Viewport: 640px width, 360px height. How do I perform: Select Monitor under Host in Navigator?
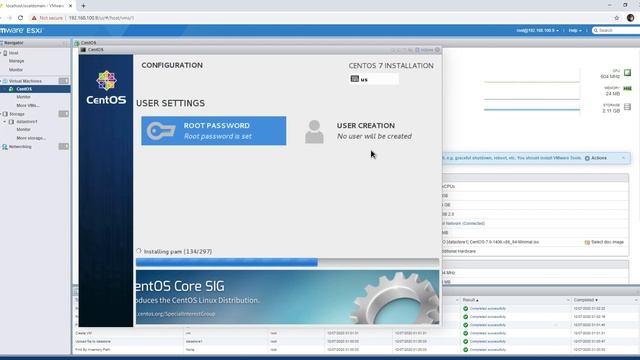tap(16, 70)
